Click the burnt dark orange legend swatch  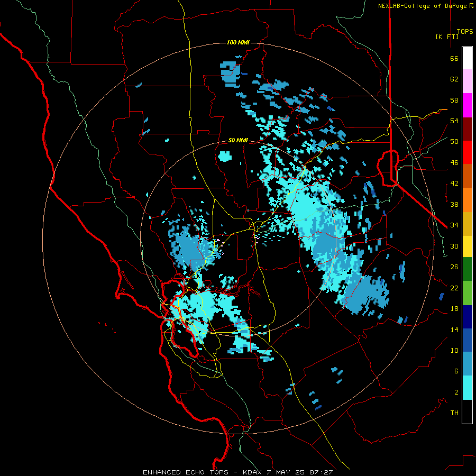(x=467, y=176)
